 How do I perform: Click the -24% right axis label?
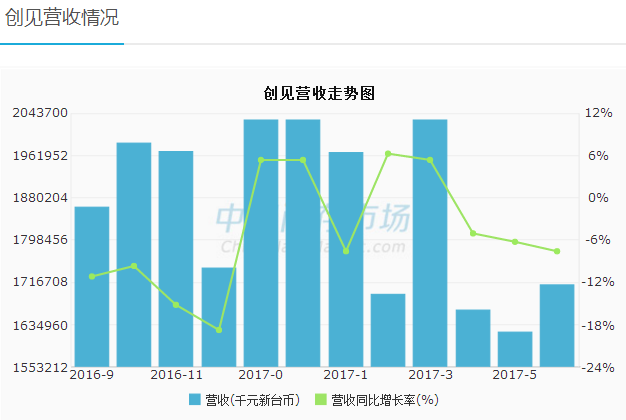coord(598,368)
